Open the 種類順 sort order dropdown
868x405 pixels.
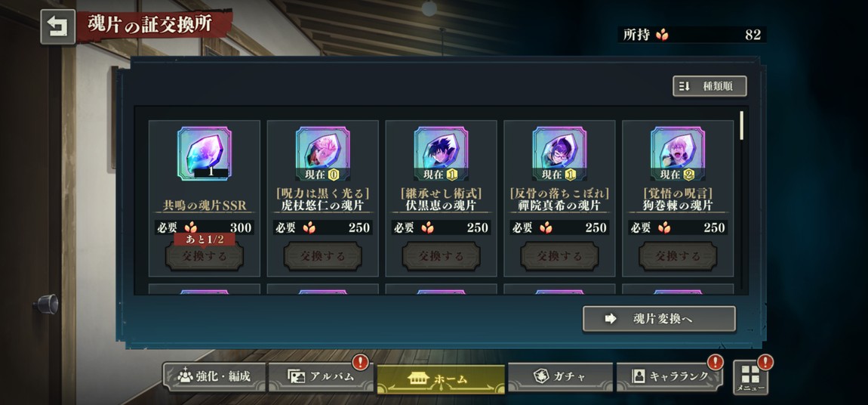tap(709, 86)
